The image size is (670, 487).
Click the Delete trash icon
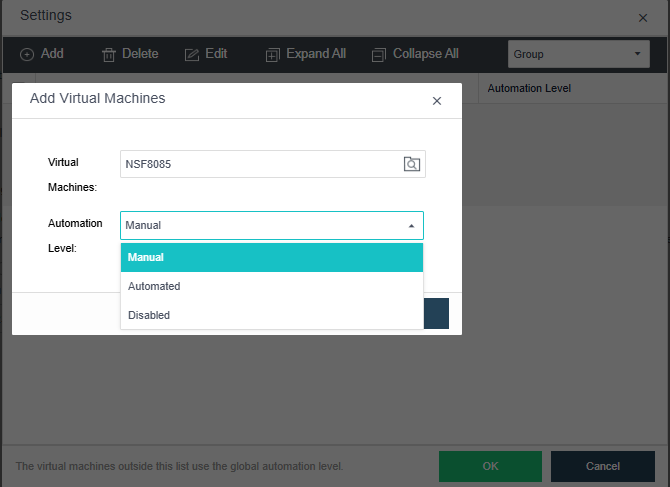109,54
